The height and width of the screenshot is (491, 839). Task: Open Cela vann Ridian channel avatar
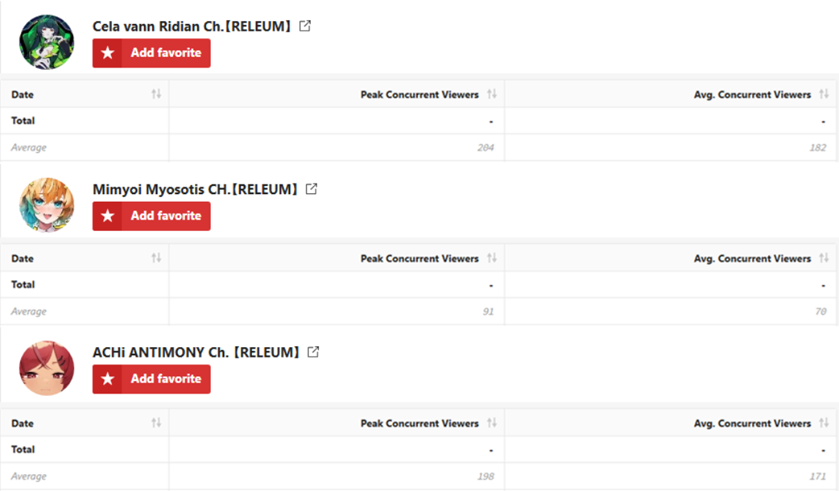[x=47, y=42]
